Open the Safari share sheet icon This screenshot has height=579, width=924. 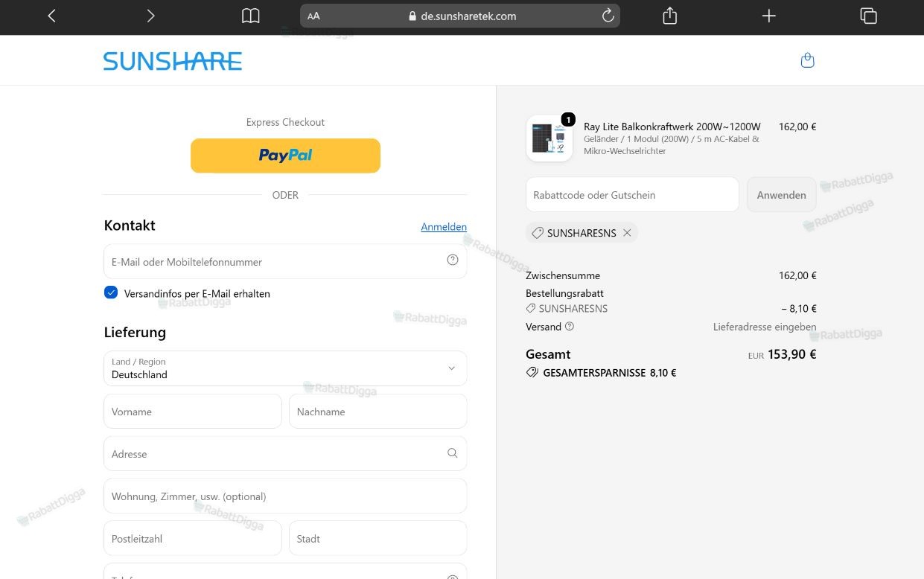coord(669,16)
